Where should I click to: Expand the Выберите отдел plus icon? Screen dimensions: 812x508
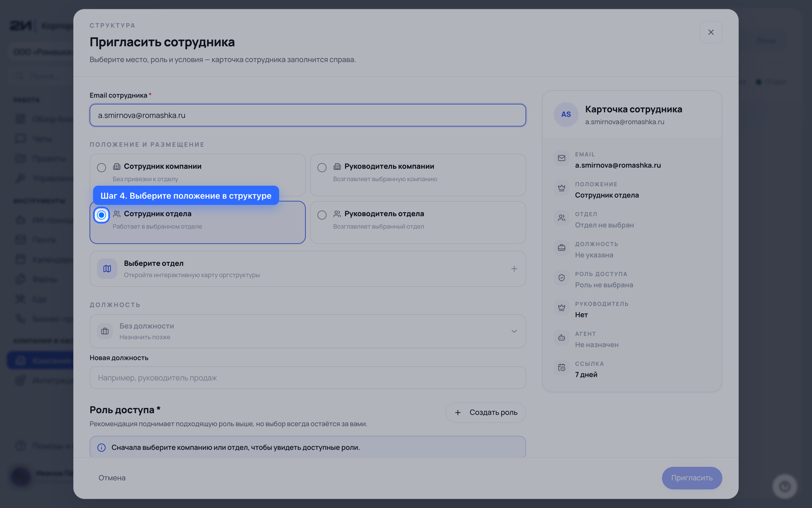pos(514,268)
